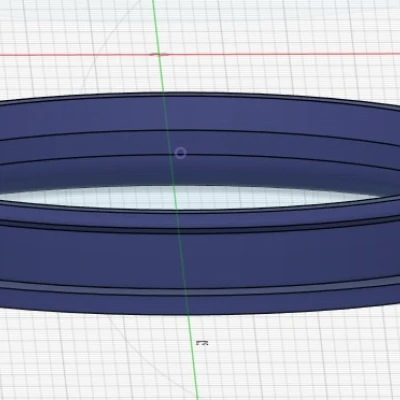Pick the green axis line
Image resolution: width=400 pixels, height=400 pixels.
click(175, 200)
